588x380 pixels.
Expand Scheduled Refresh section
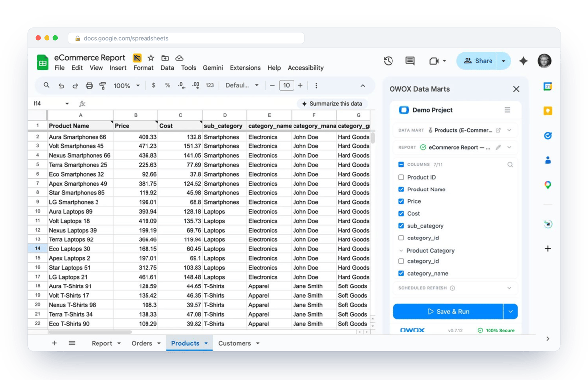pyautogui.click(x=509, y=288)
